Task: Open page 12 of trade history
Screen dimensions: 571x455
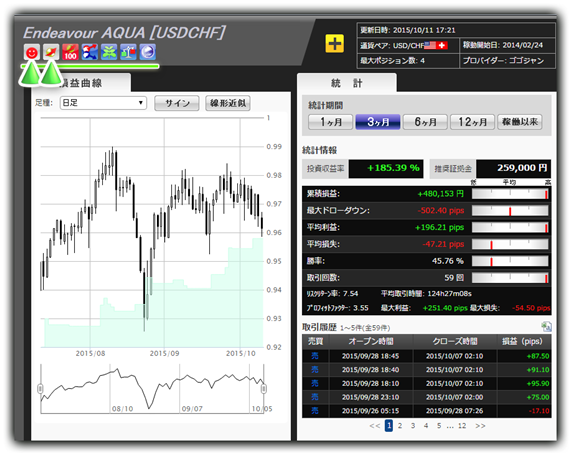Action: 462,426
